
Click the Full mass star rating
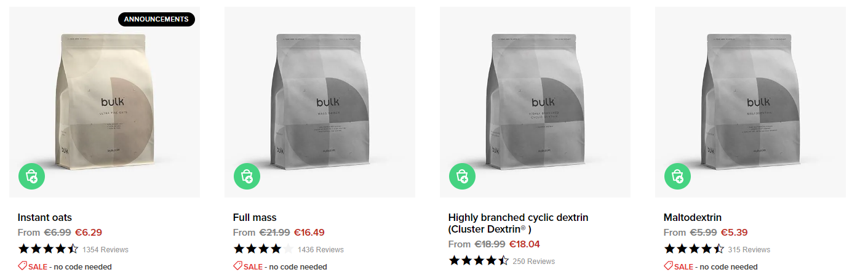263,249
